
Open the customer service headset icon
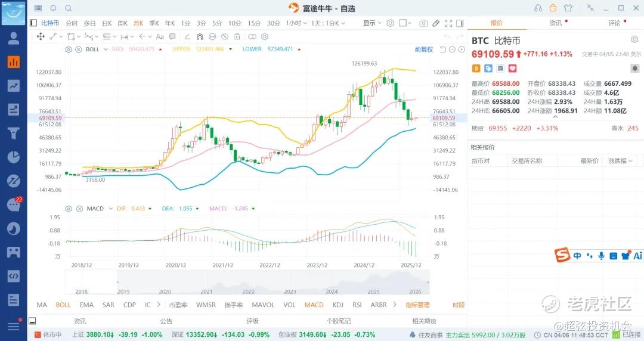coord(538,8)
